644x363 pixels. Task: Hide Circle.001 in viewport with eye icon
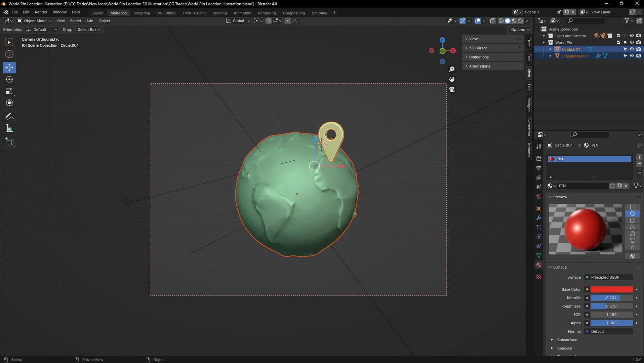coord(632,49)
